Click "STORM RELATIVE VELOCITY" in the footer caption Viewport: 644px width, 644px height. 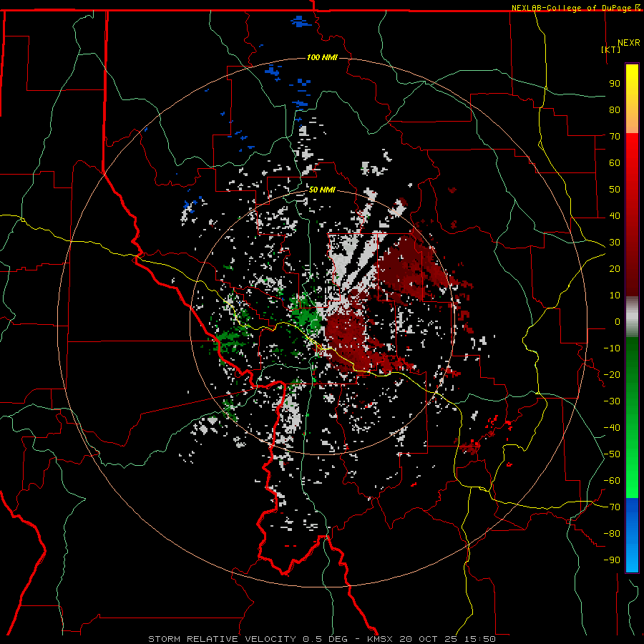[222, 639]
